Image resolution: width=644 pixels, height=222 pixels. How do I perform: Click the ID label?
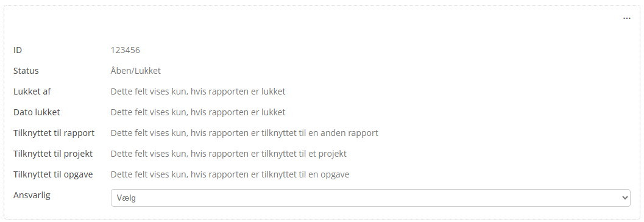(x=18, y=50)
